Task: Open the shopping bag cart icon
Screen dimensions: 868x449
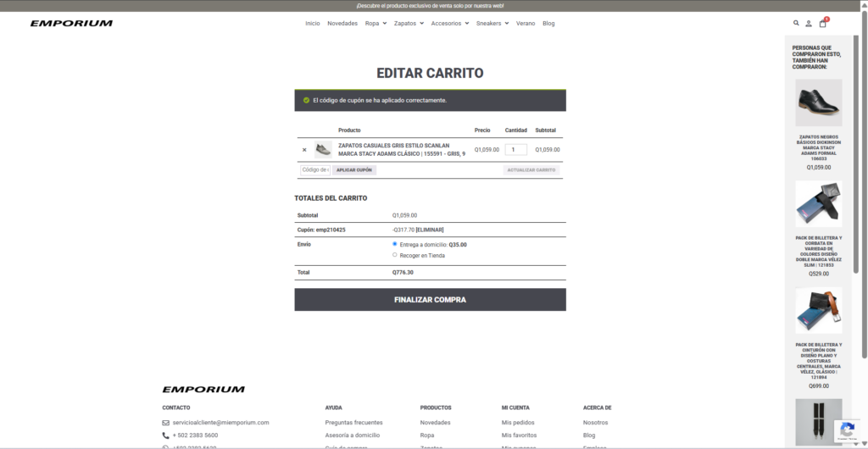Action: tap(822, 23)
